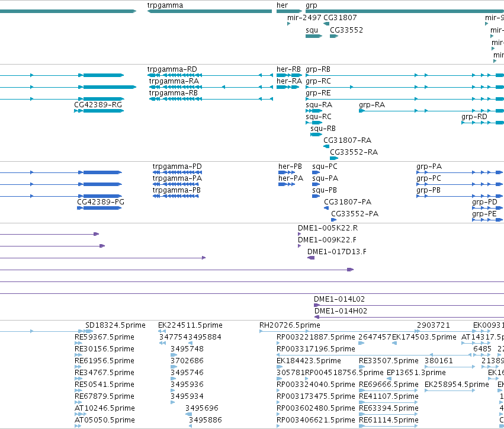Viewport: 504px width, 429px height.
Task: Click the mir-2497 gene label
Action: (304, 18)
